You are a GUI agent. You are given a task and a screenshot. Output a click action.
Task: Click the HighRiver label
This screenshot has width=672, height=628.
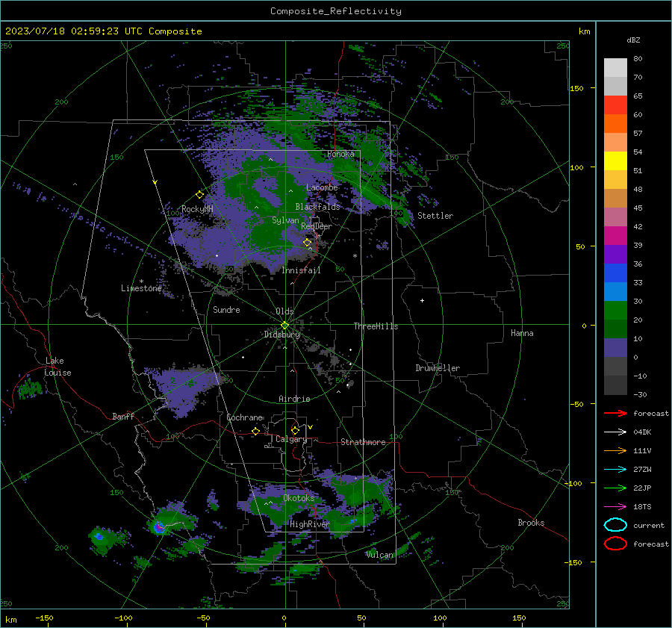(309, 524)
